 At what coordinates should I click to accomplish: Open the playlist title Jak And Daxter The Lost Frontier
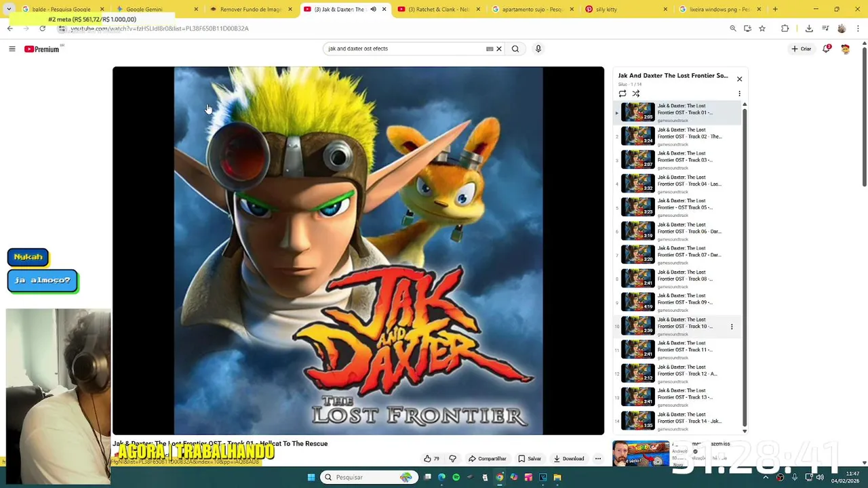coord(673,76)
